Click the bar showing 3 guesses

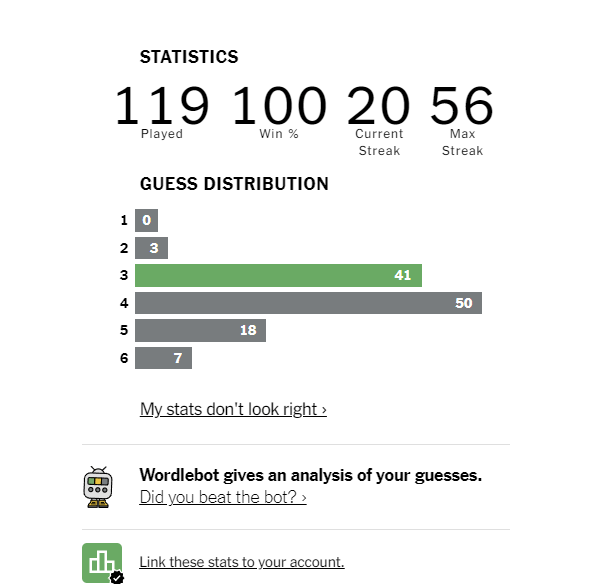[x=151, y=248]
